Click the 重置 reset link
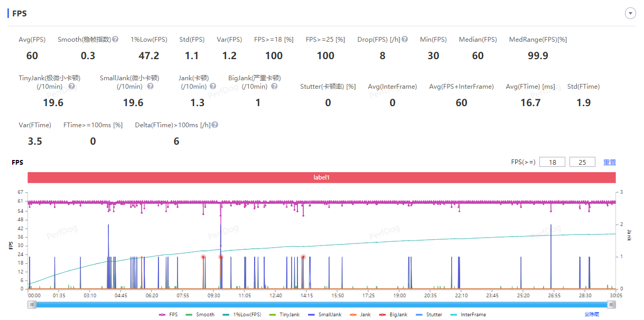The image size is (644, 320). tap(610, 163)
